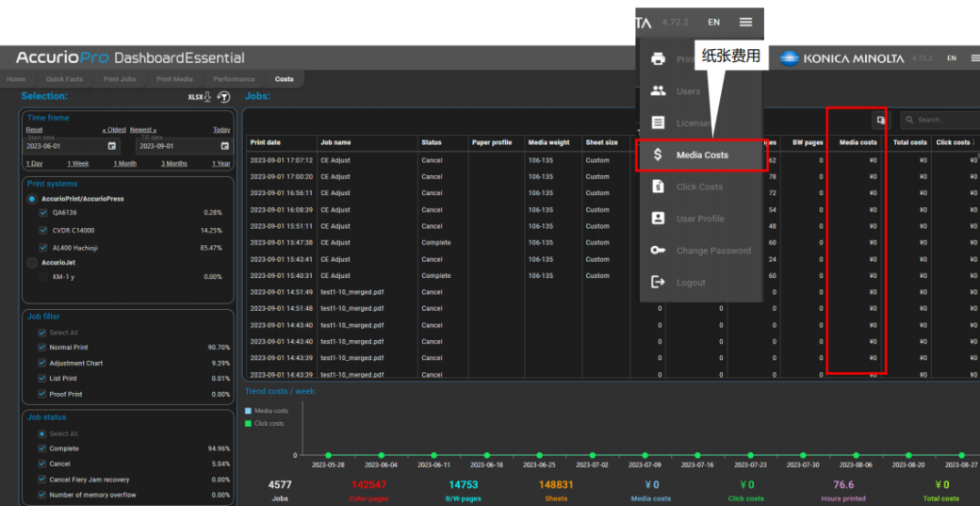Click the Licenses document icon
Viewport: 980px width, 506px height.
(658, 123)
